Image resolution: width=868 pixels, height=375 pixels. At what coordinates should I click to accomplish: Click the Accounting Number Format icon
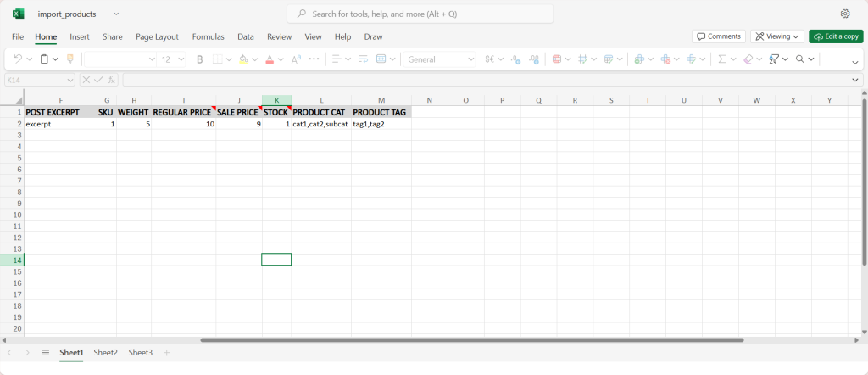point(489,59)
